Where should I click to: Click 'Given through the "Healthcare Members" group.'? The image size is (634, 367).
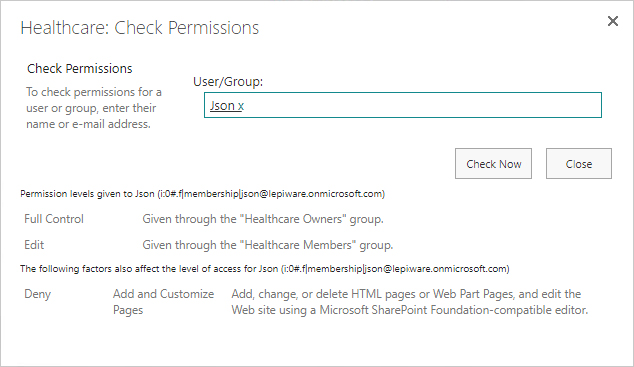[268, 245]
